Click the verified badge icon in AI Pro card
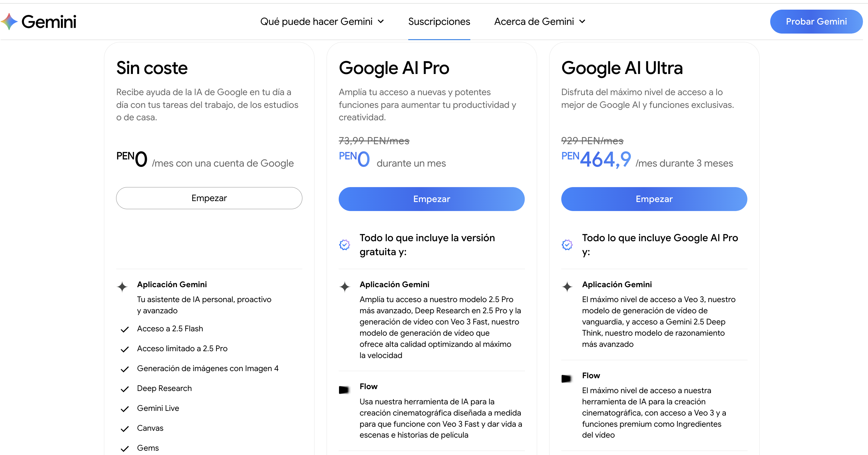 click(x=344, y=245)
